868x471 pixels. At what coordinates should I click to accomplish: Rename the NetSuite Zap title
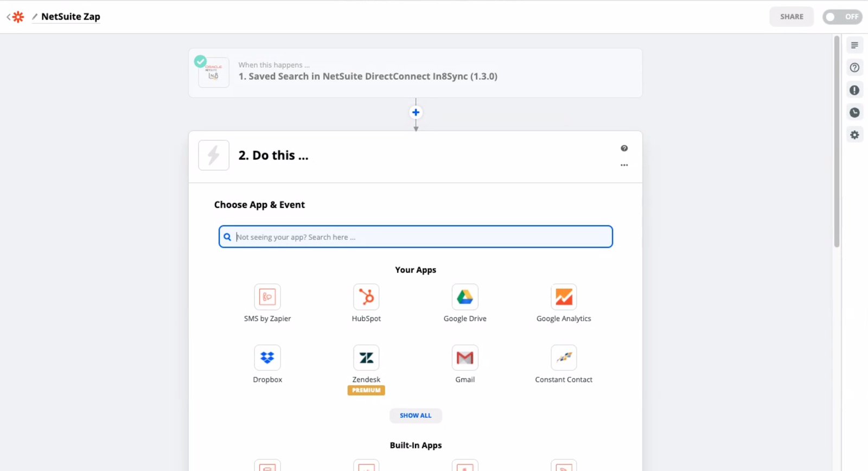pos(71,17)
